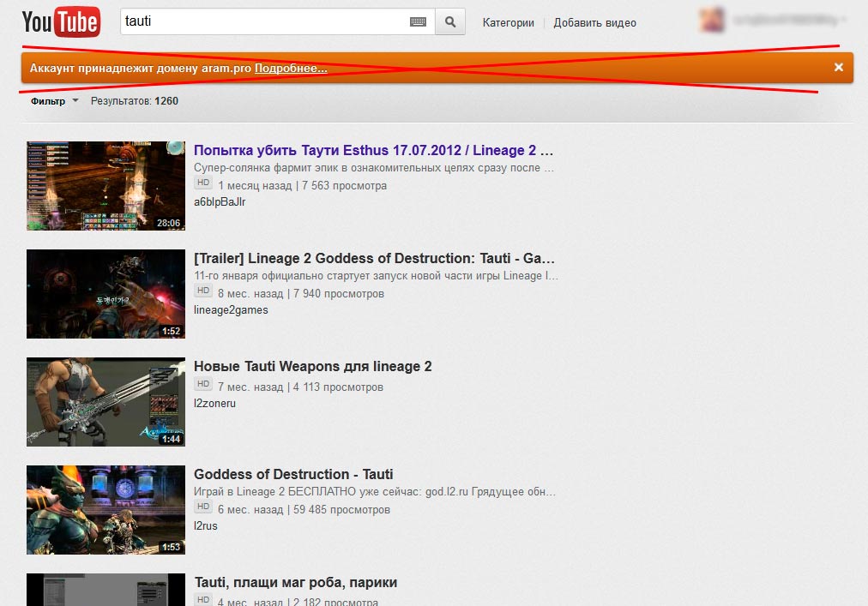Open the Категории menu
This screenshot has width=868, height=606.
point(508,22)
